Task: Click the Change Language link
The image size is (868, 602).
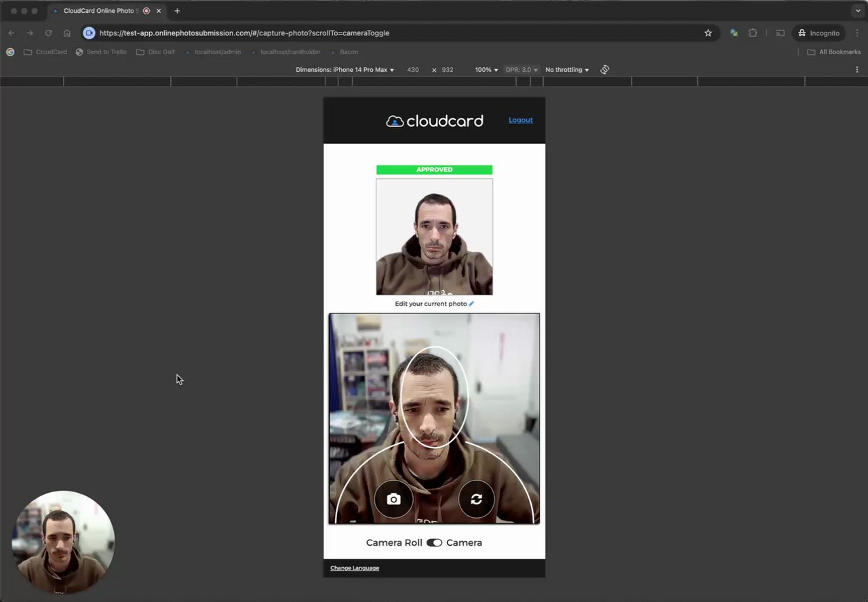Action: click(x=355, y=568)
